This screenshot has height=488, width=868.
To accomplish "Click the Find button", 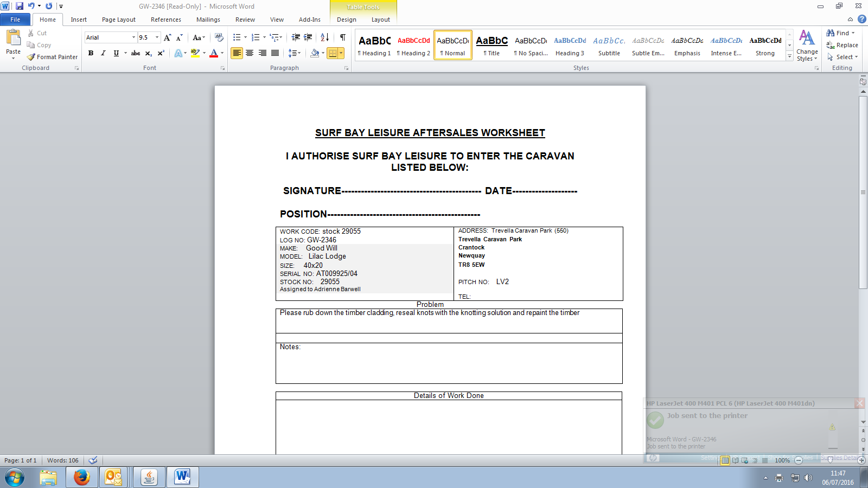I will (x=840, y=33).
